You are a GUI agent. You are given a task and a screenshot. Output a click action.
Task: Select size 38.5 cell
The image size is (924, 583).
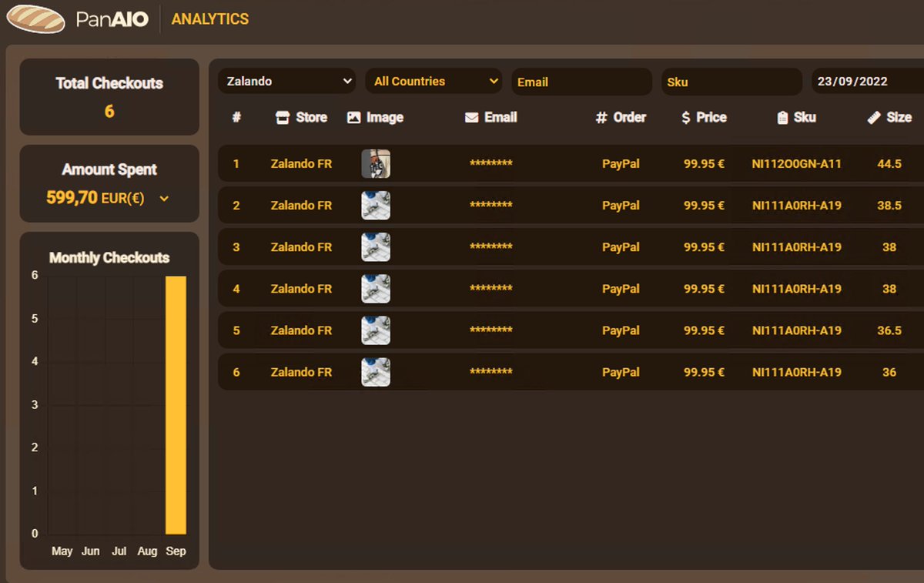tap(889, 206)
